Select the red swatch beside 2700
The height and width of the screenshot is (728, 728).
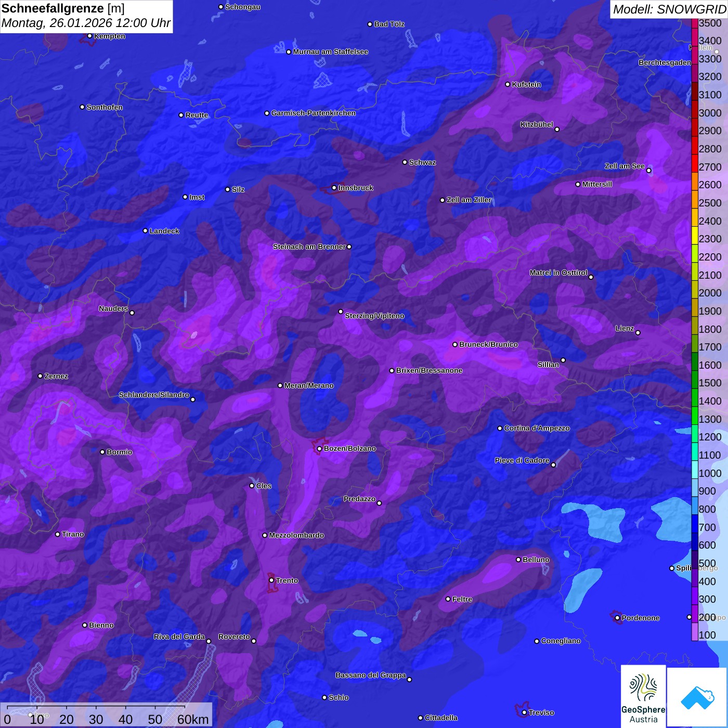pos(695,163)
